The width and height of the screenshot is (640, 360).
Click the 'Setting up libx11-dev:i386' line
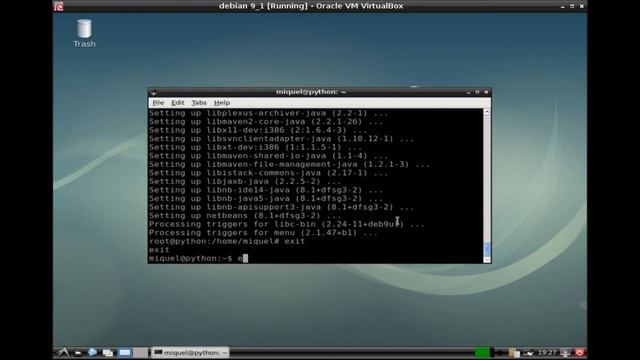pos(258,130)
